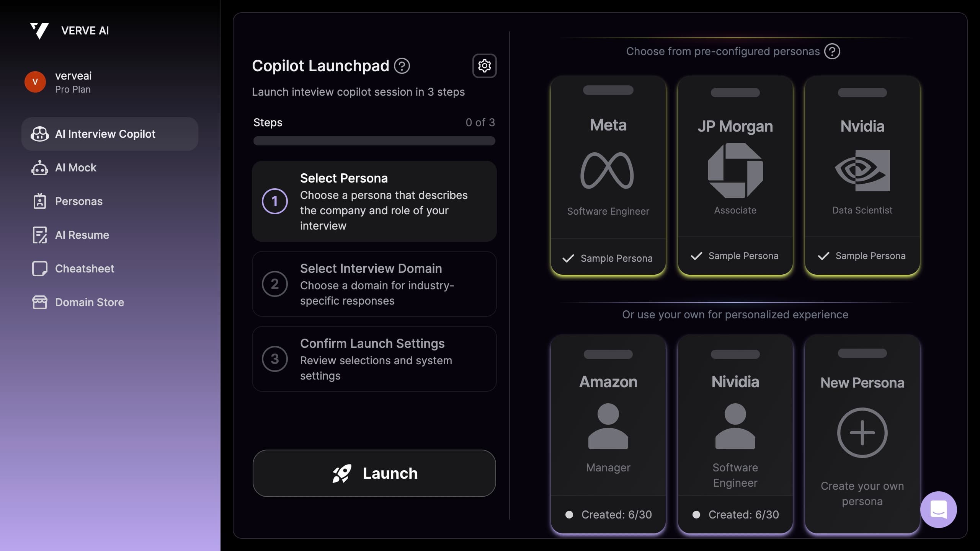Click the rocket icon on Launch

[x=341, y=474]
